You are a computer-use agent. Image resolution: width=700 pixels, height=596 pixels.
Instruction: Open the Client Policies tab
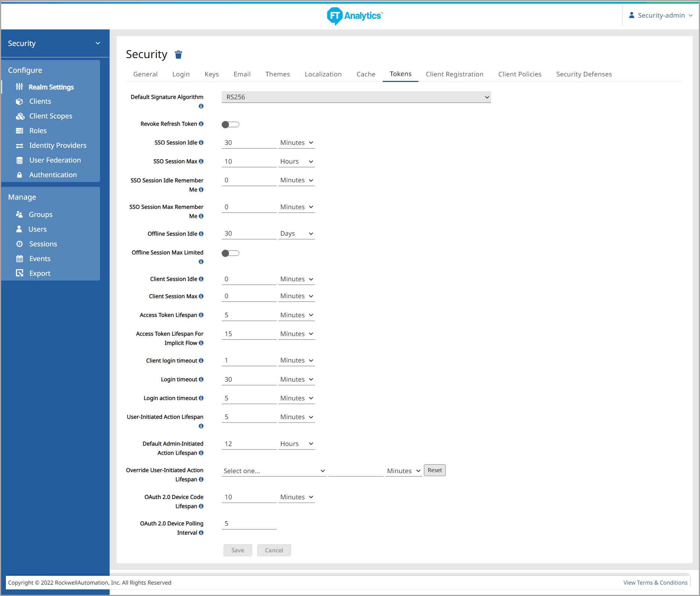[520, 74]
